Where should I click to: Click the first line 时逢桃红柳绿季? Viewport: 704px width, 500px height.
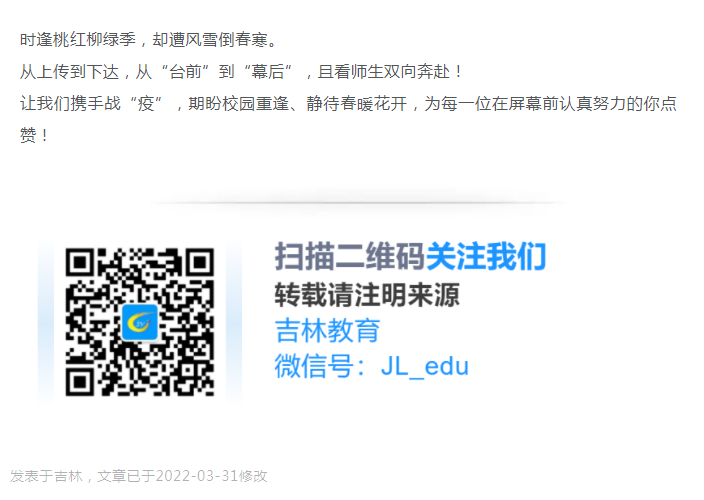click(x=78, y=40)
